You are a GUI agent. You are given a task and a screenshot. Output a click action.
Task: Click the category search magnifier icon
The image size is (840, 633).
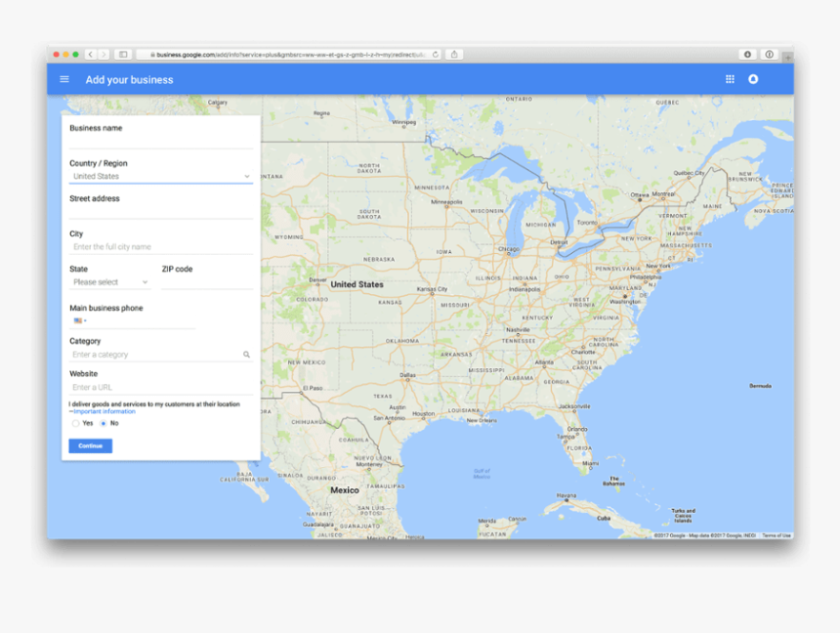pyautogui.click(x=246, y=355)
